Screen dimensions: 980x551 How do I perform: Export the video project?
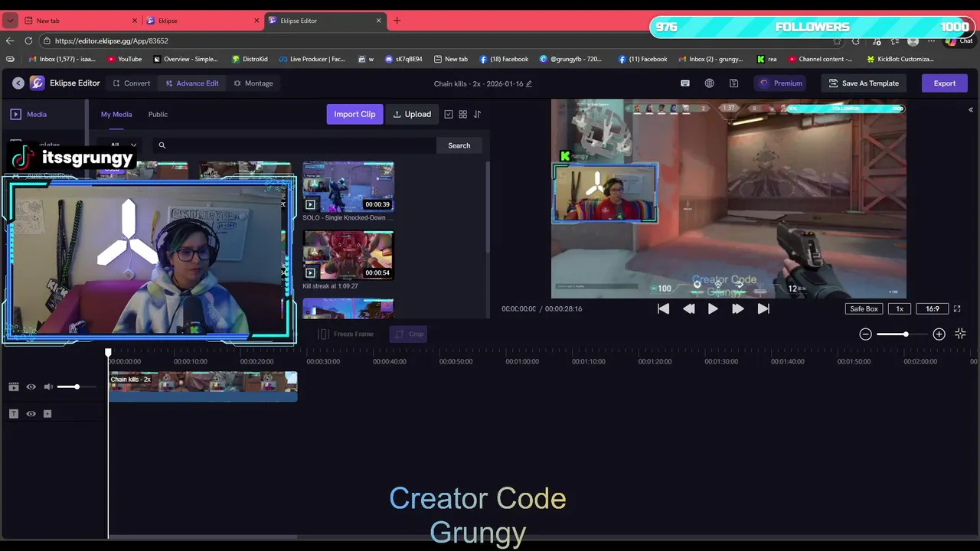click(944, 83)
